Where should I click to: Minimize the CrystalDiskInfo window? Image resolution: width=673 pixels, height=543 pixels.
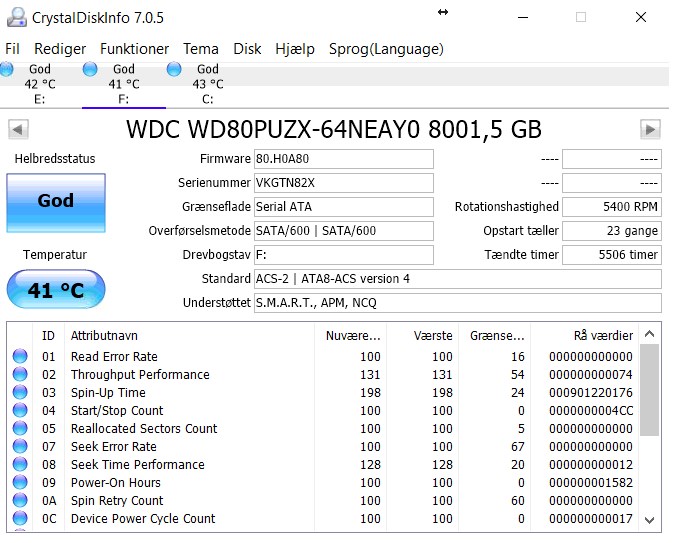click(523, 18)
